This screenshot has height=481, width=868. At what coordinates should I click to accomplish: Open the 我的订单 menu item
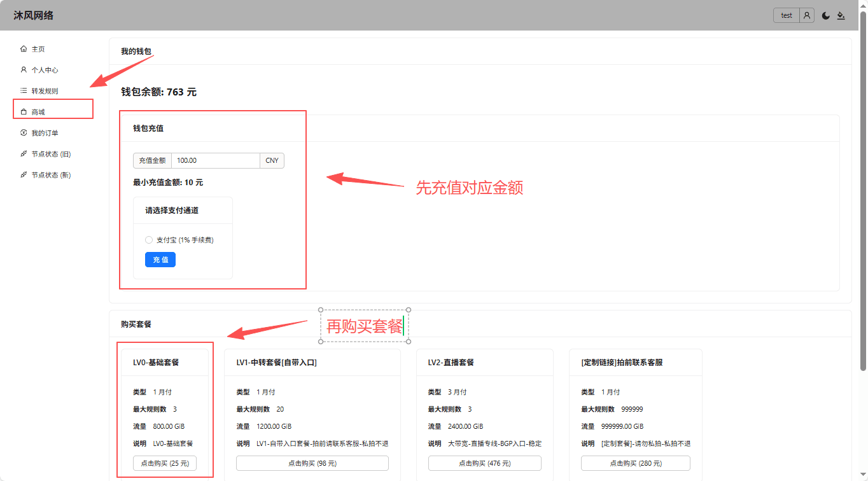pyautogui.click(x=45, y=133)
